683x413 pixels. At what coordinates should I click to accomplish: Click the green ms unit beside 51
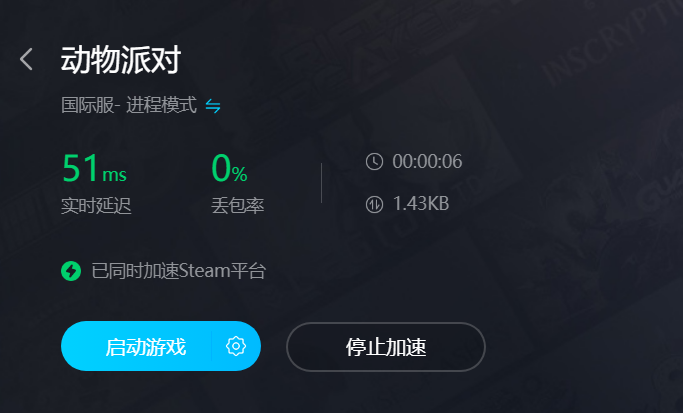pyautogui.click(x=114, y=175)
